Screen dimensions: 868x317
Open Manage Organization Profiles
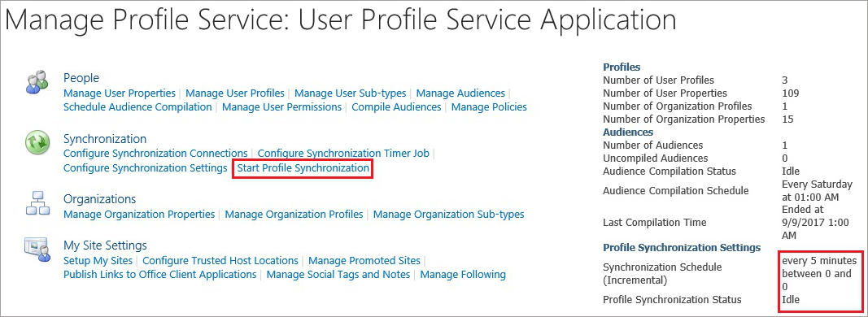tap(294, 214)
